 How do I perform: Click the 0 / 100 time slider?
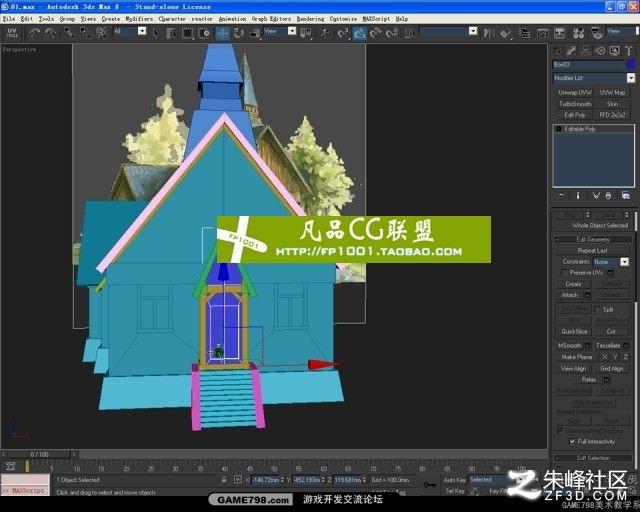(x=39, y=454)
